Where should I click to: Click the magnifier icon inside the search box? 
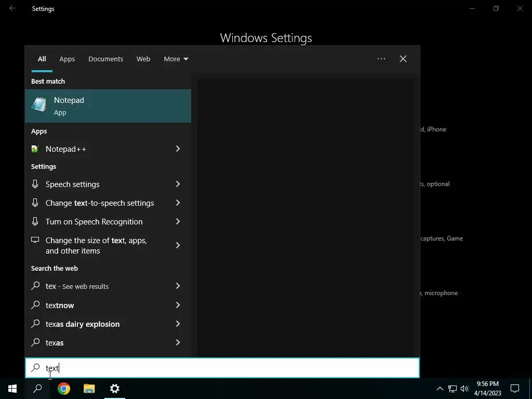point(35,367)
